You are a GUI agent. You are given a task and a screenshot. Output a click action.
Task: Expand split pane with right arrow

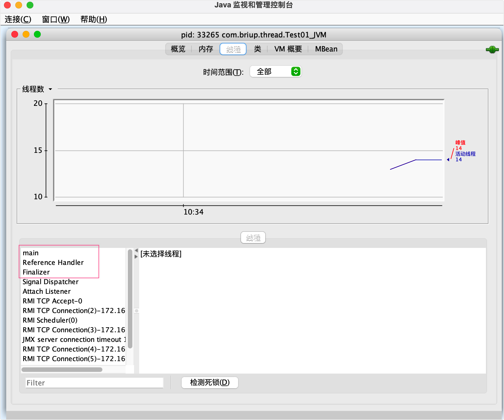click(x=136, y=257)
